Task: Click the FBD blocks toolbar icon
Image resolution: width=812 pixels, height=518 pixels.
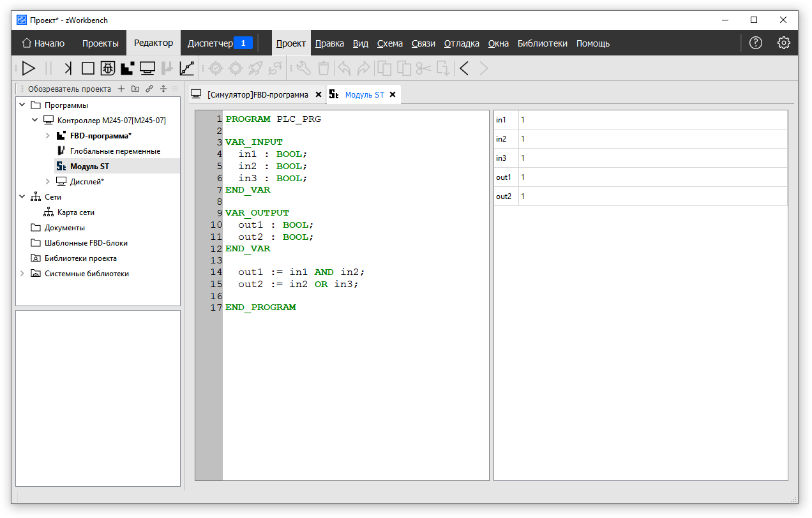Action: point(128,68)
